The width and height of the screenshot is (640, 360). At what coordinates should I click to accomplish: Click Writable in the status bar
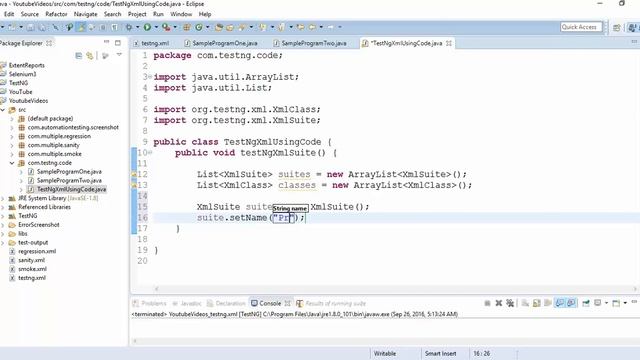(x=385, y=353)
